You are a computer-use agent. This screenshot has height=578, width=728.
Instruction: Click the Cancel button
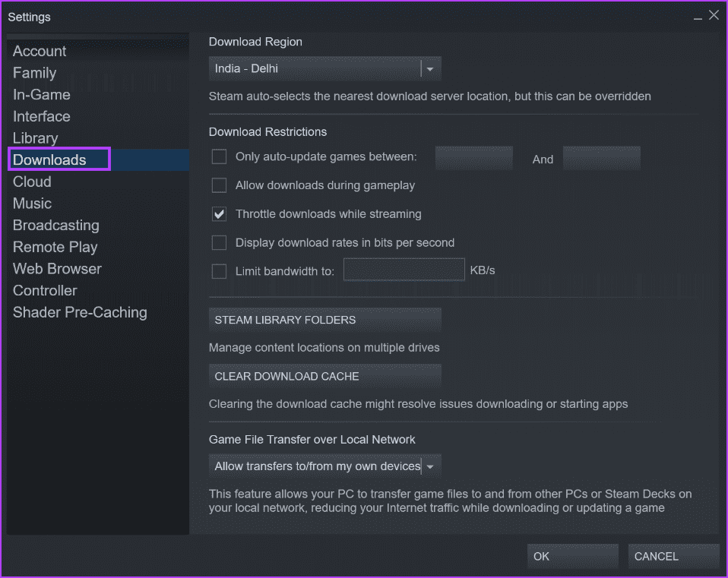pos(673,556)
